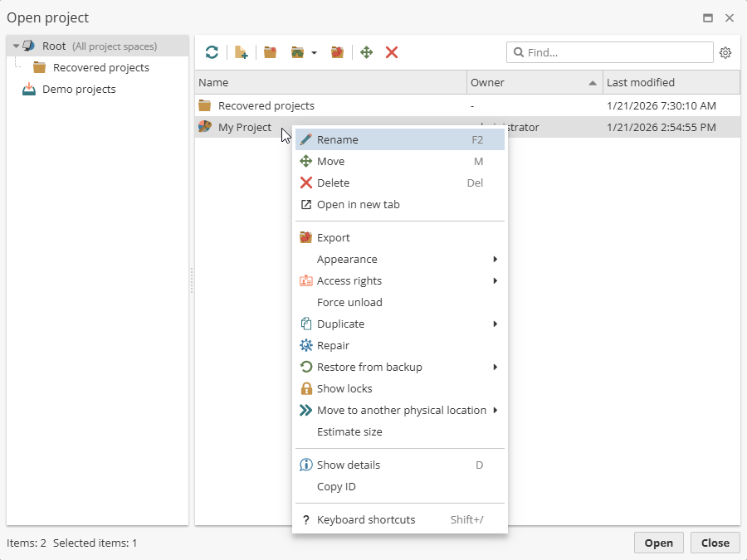Open the import folder dropdown arrow

click(x=312, y=52)
